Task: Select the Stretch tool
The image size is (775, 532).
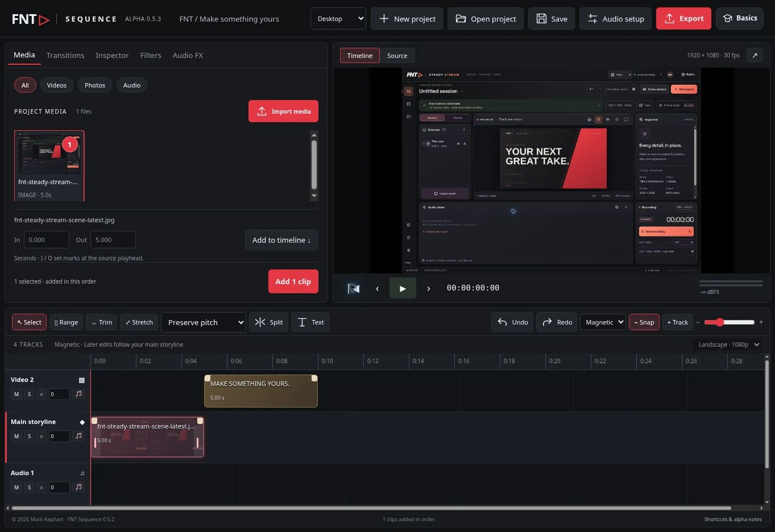Action: click(139, 322)
